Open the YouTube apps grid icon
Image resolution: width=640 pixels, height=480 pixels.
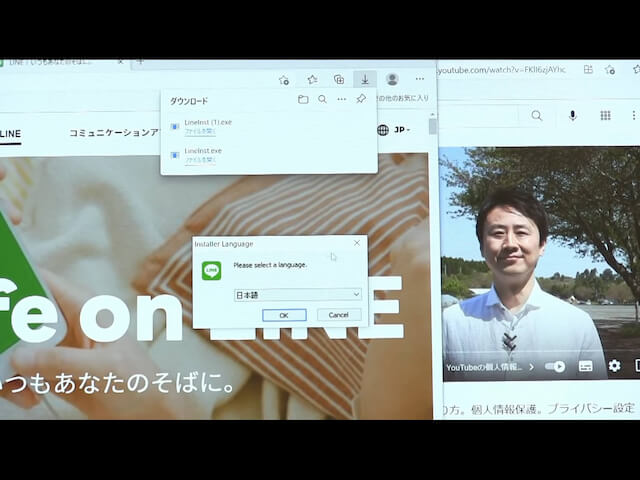(x=605, y=116)
